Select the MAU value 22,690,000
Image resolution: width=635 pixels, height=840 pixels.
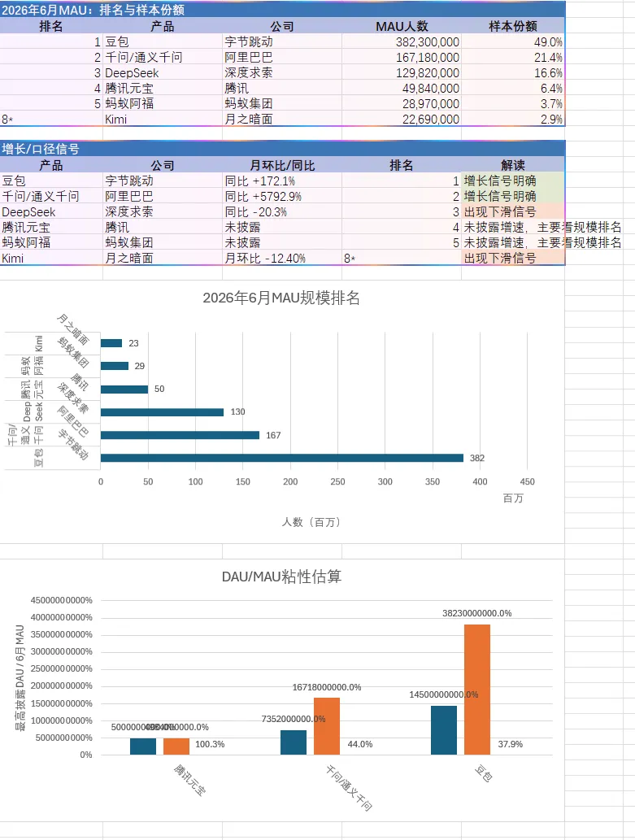pyautogui.click(x=402, y=119)
